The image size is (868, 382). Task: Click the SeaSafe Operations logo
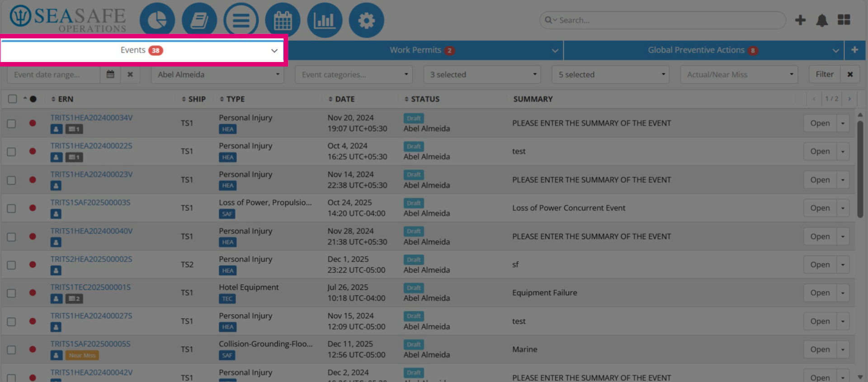tap(68, 19)
